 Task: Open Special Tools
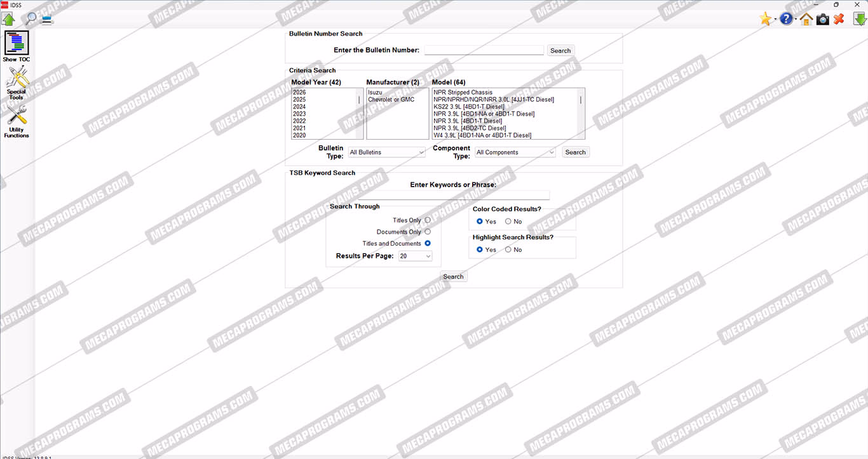pos(17,83)
